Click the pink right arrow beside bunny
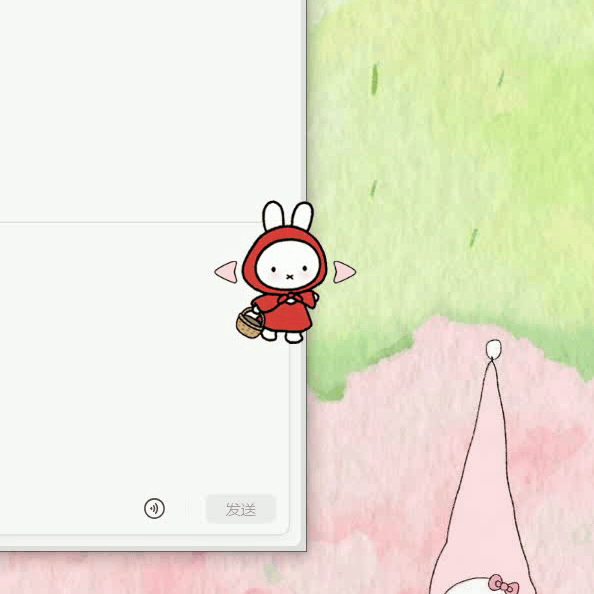This screenshot has width=594, height=594. point(344,272)
